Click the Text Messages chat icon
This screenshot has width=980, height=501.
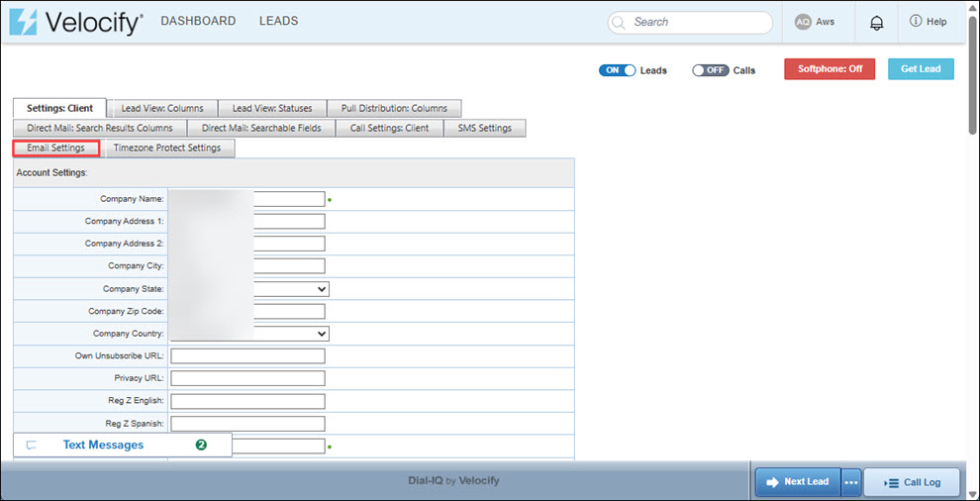coord(32,446)
